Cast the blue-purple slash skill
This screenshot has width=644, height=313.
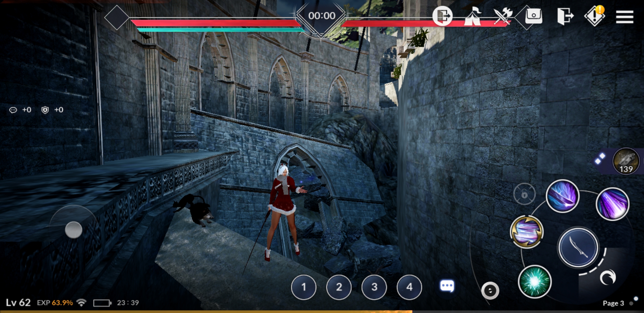562,196
